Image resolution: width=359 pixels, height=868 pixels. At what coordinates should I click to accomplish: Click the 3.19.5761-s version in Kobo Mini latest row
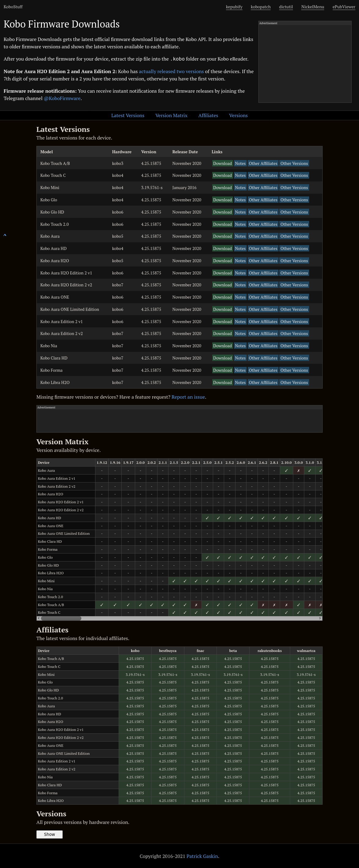(152, 188)
